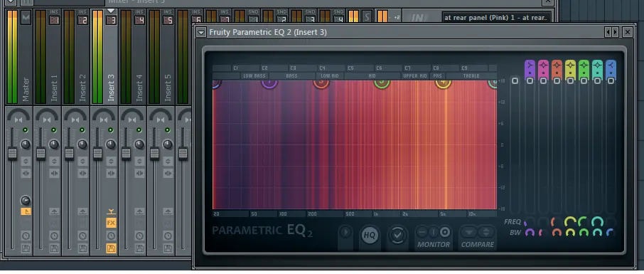Click the green band 5 handle on the EQ graph

coord(382,83)
